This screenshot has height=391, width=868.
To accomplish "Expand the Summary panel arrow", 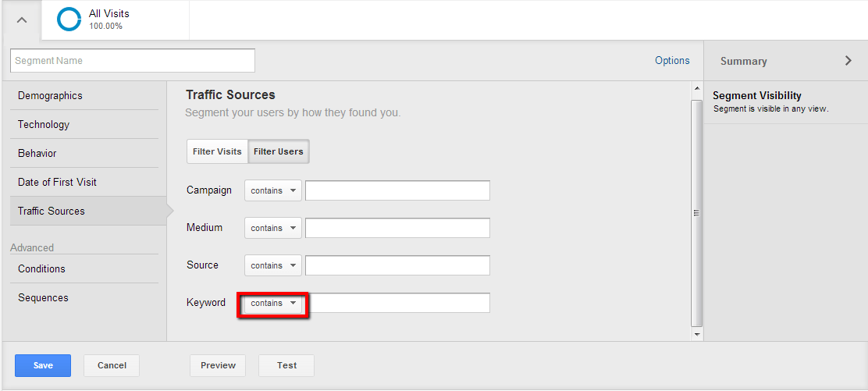I will (848, 61).
